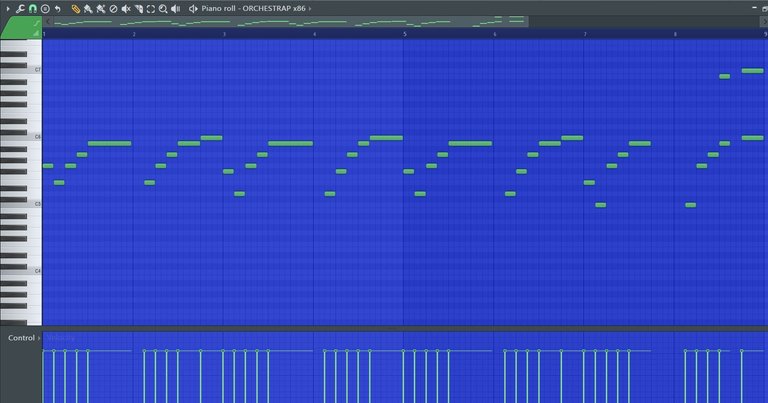
Task: Expand the arrow after ORCHESTRAP x86
Action: click(x=310, y=8)
